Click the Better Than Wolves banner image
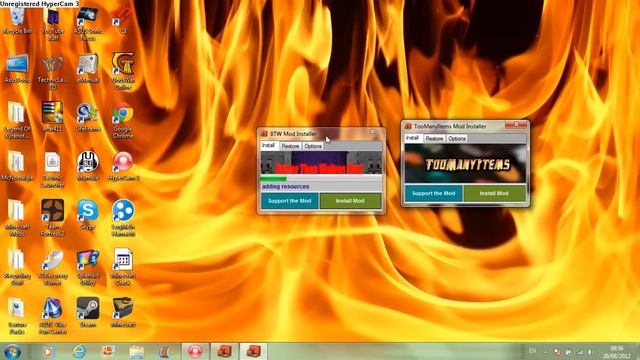 coord(321,162)
